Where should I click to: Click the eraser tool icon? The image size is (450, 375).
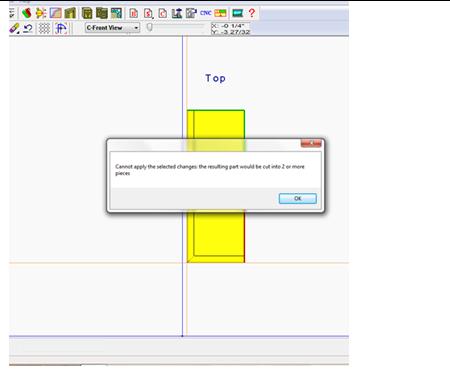pos(14,28)
